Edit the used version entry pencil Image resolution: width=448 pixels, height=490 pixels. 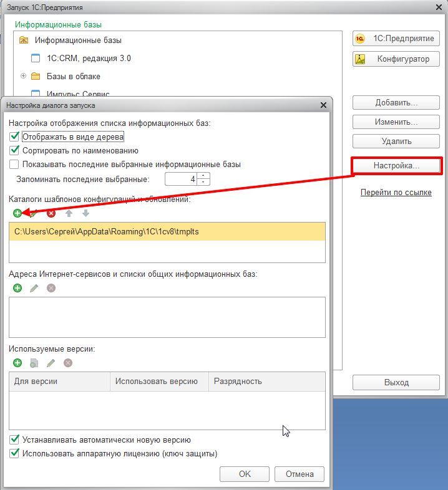tap(51, 363)
